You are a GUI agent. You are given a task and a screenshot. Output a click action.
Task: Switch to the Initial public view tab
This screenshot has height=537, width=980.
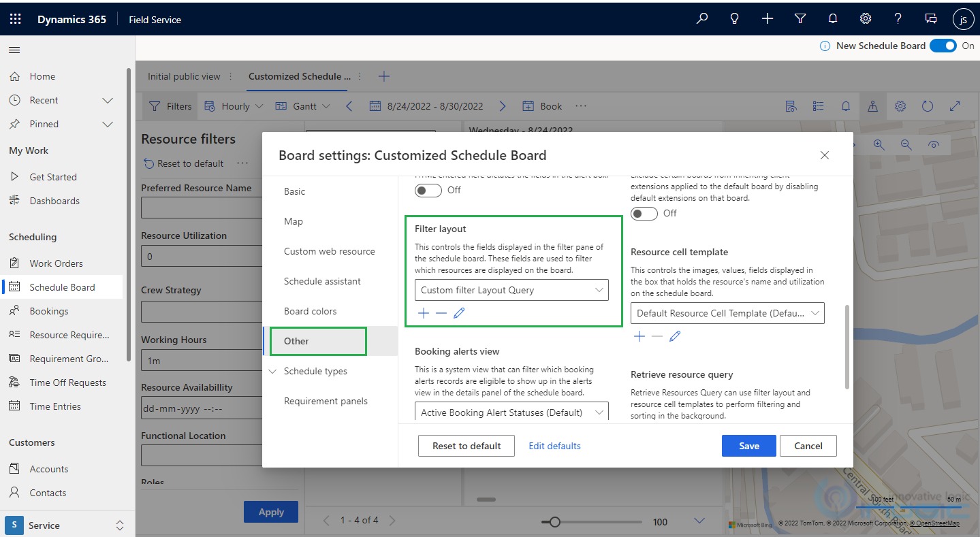pos(183,76)
